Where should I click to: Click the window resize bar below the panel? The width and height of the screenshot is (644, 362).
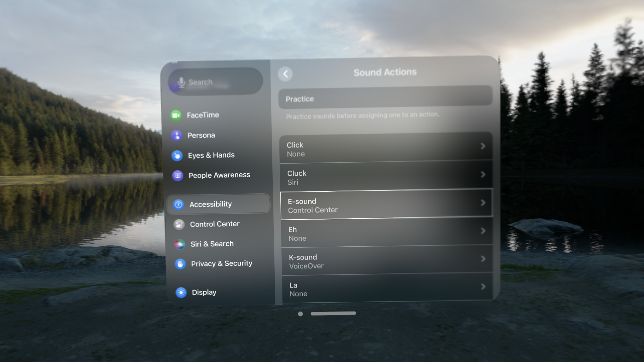(333, 313)
